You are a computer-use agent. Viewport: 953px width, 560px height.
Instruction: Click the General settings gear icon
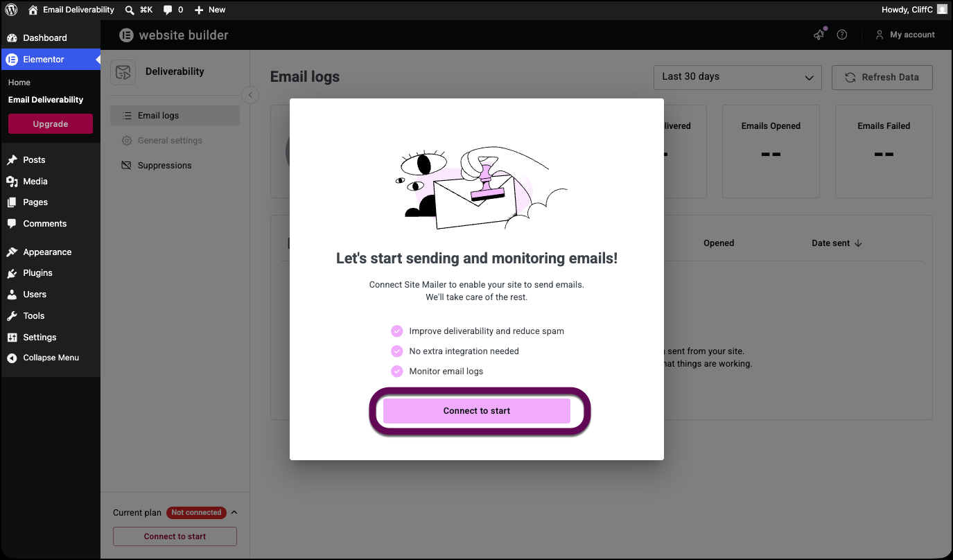(x=127, y=141)
